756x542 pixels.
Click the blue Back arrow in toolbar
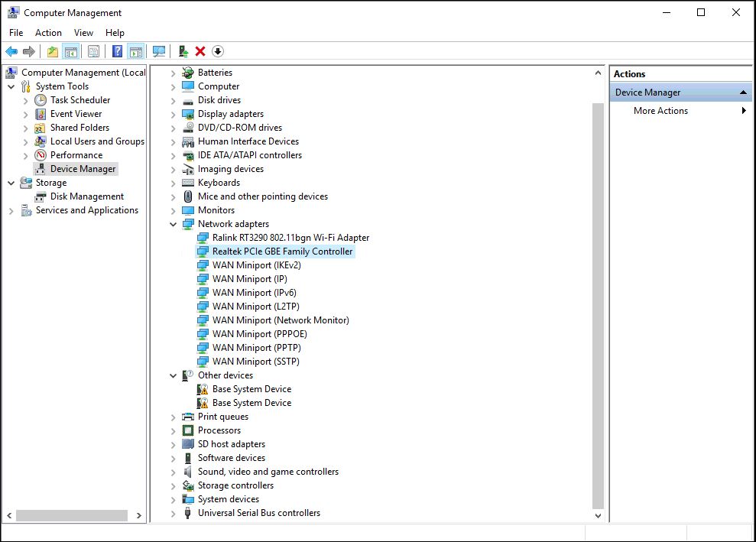pos(11,51)
